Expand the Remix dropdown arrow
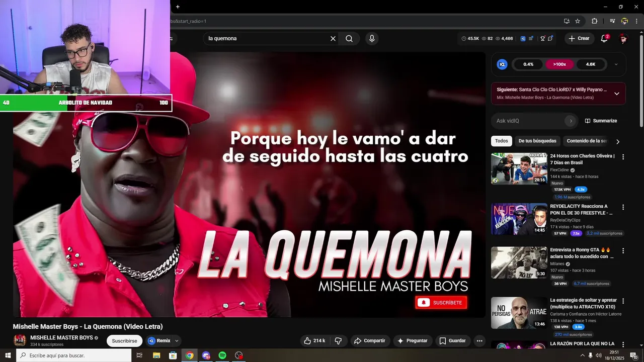The image size is (644, 362). coord(177,341)
